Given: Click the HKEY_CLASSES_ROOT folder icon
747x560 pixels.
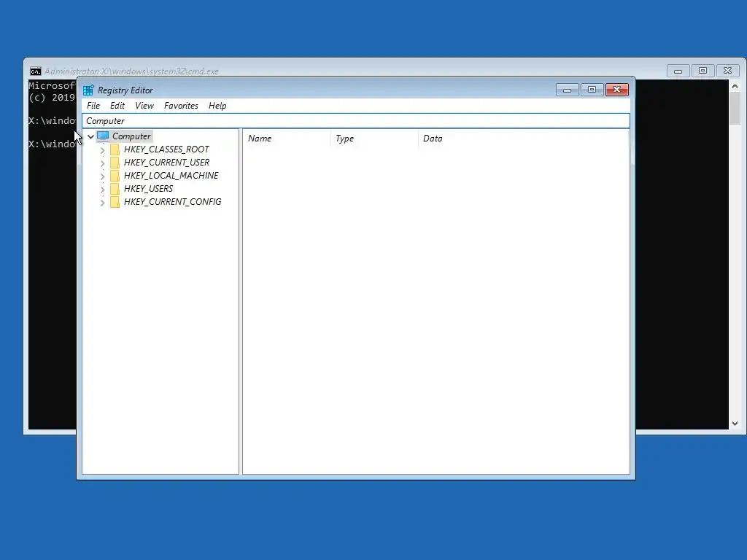Looking at the screenshot, I should [115, 149].
